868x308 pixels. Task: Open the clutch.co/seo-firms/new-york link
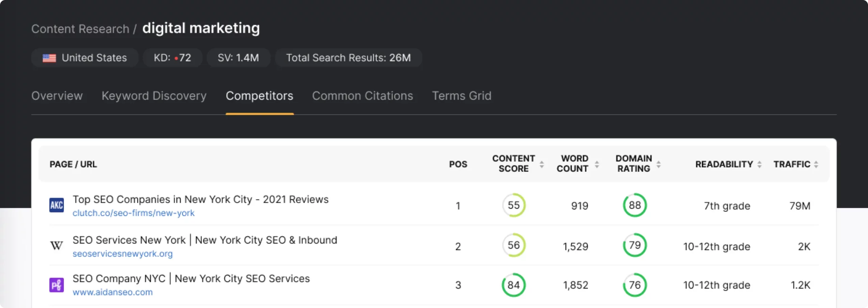point(134,213)
